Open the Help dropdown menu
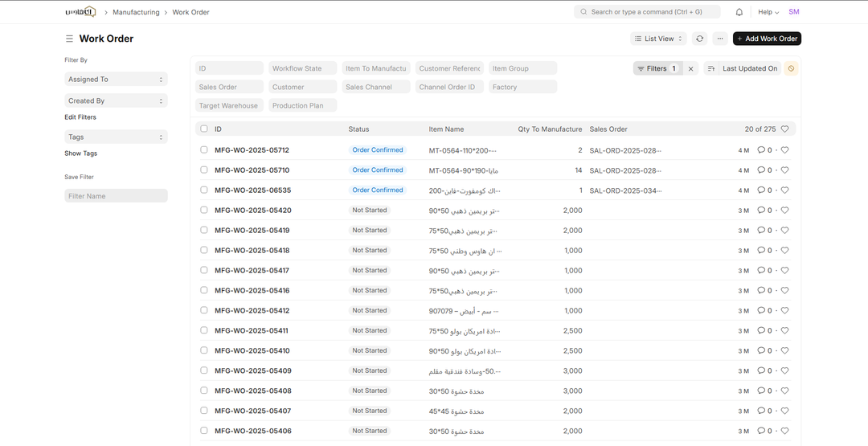This screenshot has height=446, width=868. click(x=768, y=12)
